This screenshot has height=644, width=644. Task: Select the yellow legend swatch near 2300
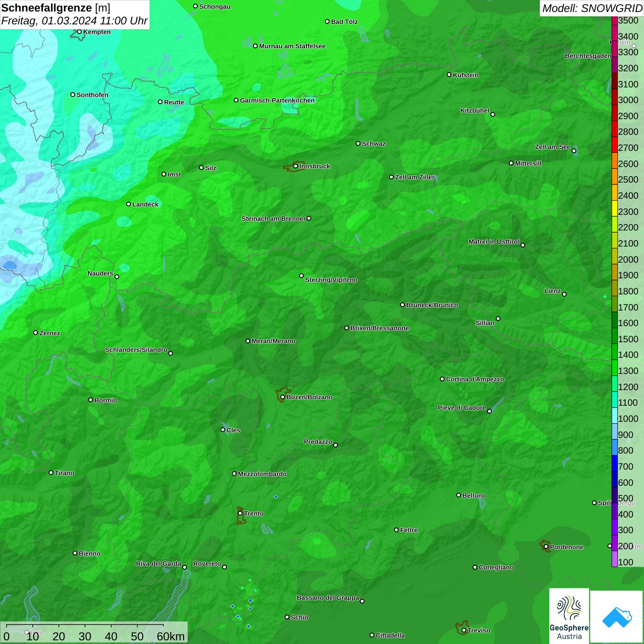coord(615,208)
